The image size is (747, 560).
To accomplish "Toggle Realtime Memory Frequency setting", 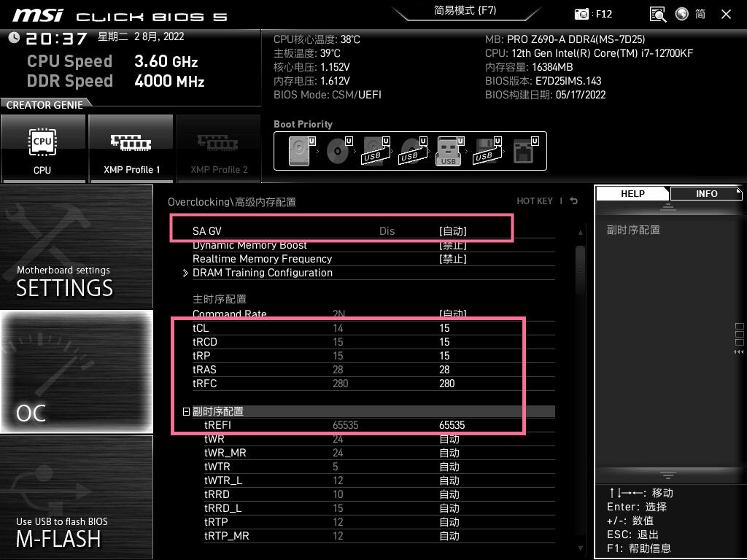I will pyautogui.click(x=452, y=259).
